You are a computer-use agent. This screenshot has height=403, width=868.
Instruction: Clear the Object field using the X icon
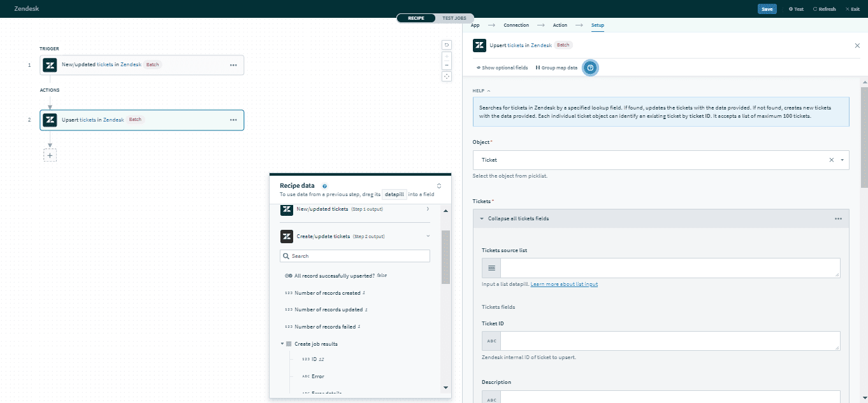832,160
